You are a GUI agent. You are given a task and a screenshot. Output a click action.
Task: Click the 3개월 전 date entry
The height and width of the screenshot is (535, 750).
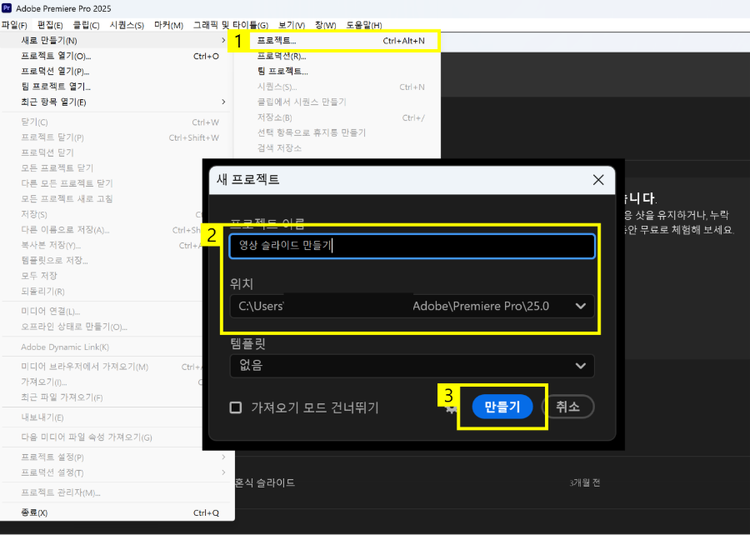(585, 483)
